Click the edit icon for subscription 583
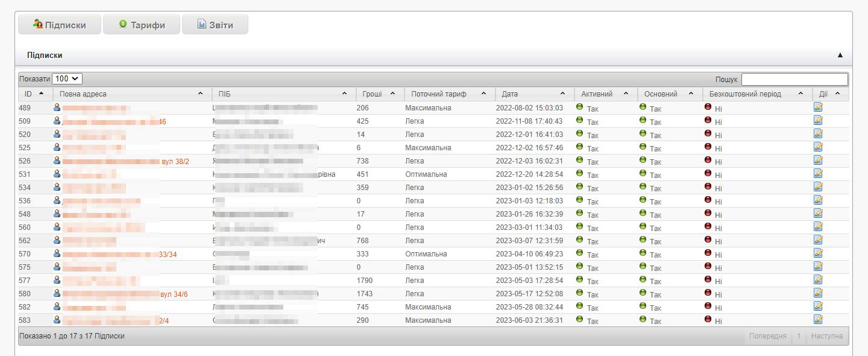 tap(818, 319)
